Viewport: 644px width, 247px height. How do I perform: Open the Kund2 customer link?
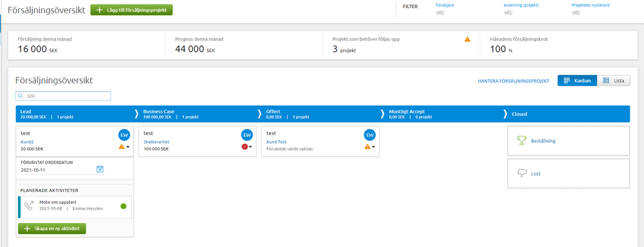point(26,142)
